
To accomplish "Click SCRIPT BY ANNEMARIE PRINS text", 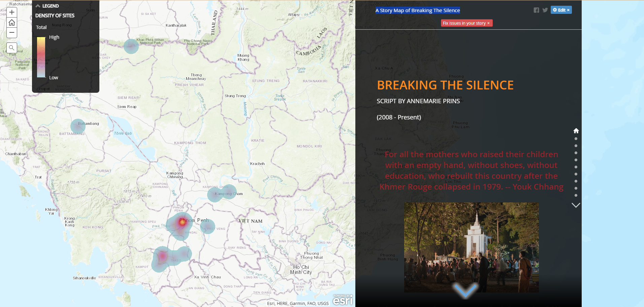I will pyautogui.click(x=418, y=101).
